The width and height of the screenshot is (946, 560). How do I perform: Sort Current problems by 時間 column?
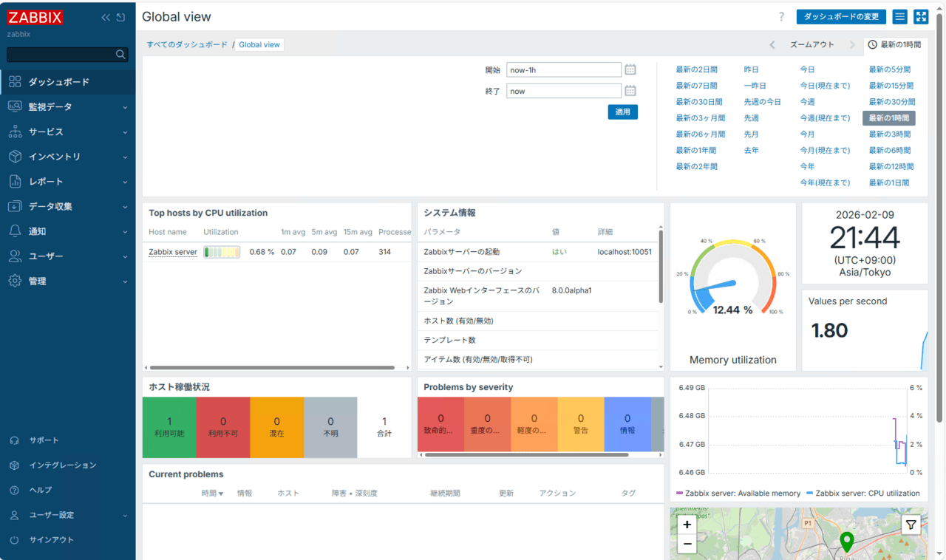pyautogui.click(x=212, y=493)
